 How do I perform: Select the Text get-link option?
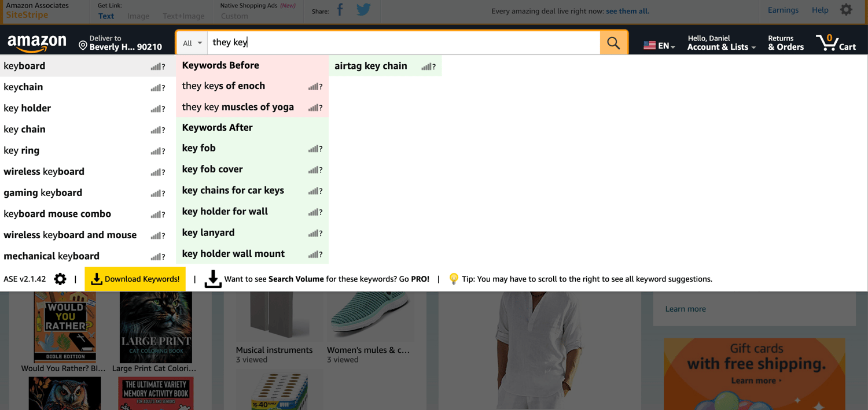106,16
